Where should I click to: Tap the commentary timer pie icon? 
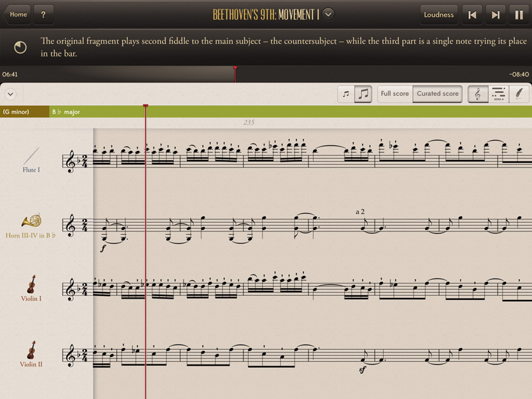coord(20,47)
